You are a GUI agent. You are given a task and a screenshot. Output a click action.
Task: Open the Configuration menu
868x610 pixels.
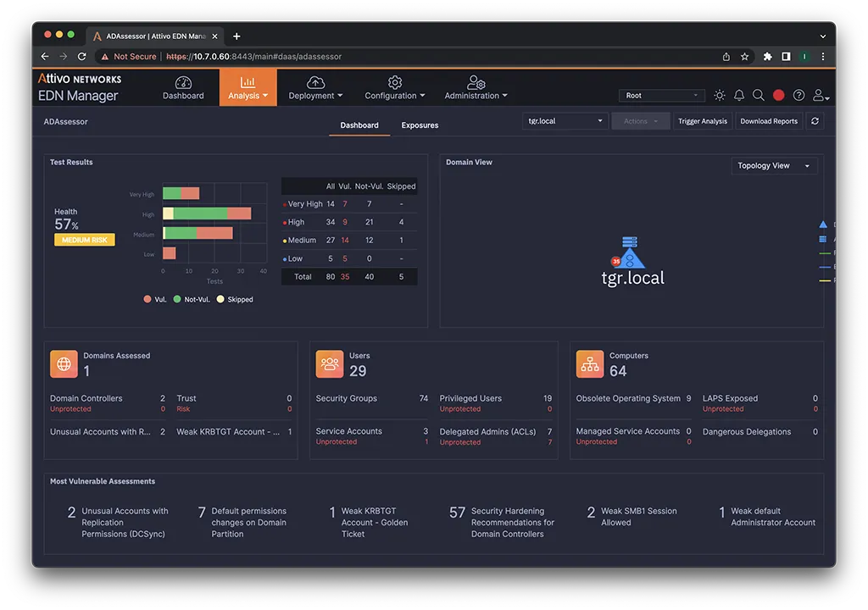coord(395,88)
